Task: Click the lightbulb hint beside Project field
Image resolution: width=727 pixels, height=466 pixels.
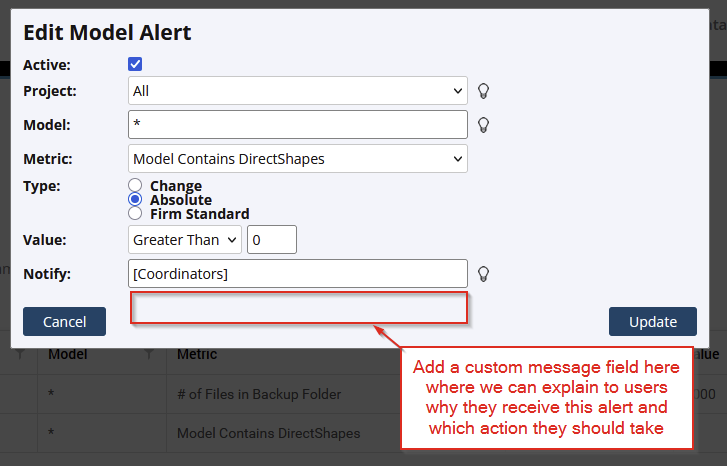Action: click(484, 91)
